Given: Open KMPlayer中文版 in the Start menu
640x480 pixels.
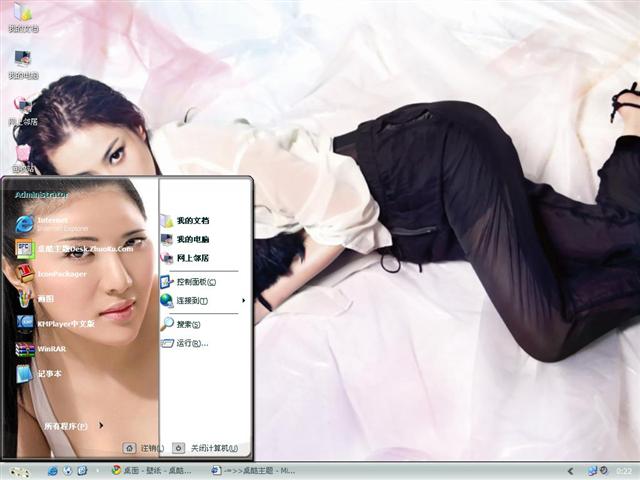Looking at the screenshot, I should (x=56, y=324).
